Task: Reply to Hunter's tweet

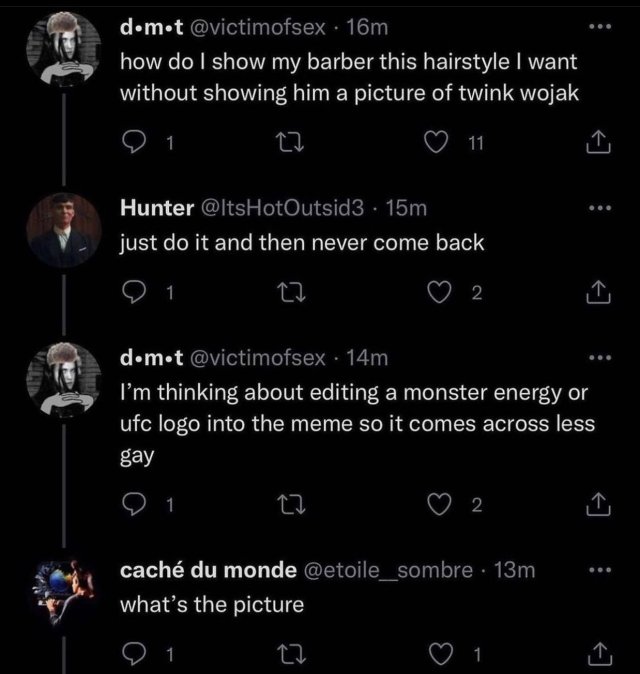Action: [x=133, y=294]
